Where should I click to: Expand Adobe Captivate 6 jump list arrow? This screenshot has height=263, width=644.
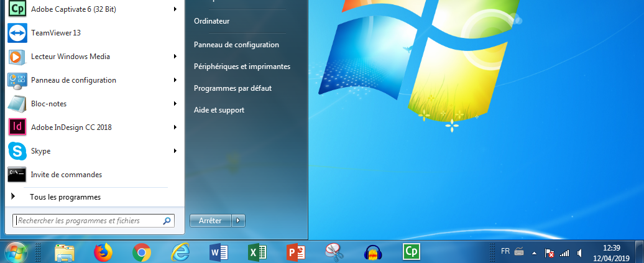[175, 9]
